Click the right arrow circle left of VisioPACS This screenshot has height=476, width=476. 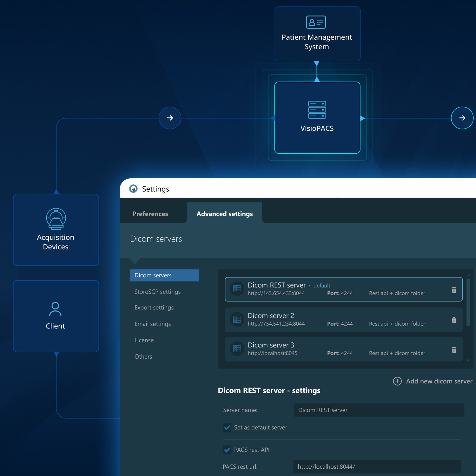[170, 118]
